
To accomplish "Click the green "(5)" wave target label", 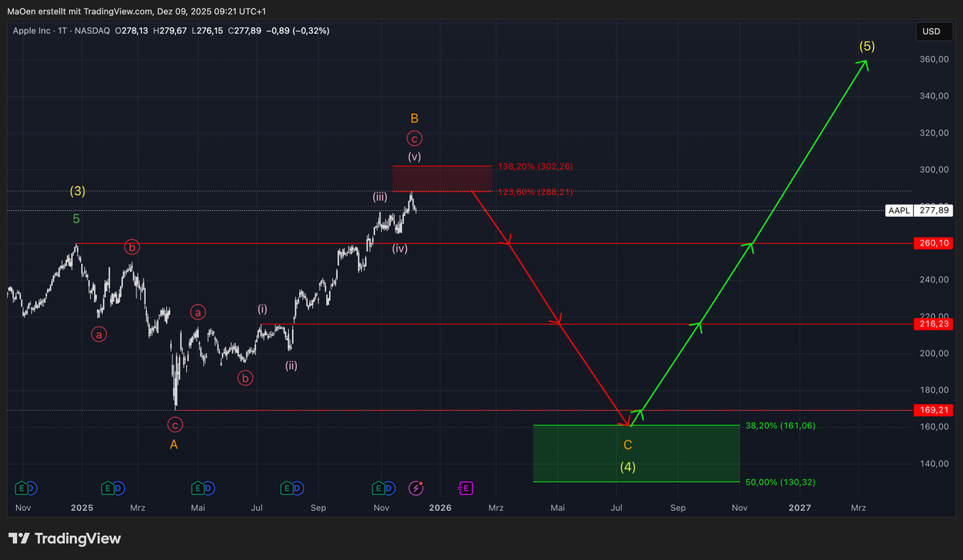I will (x=867, y=46).
